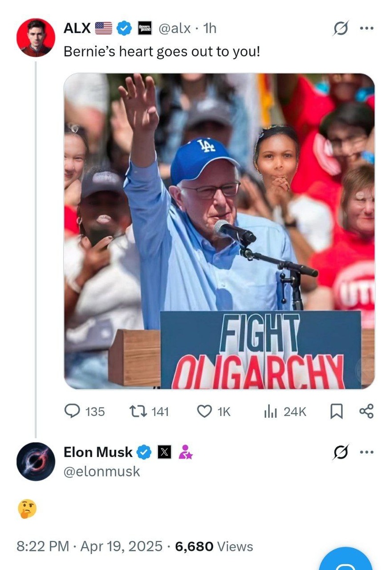This screenshot has height=570, width=392.
Task: Click the X affiliate badge beside Elon Musk
Action: click(x=164, y=453)
